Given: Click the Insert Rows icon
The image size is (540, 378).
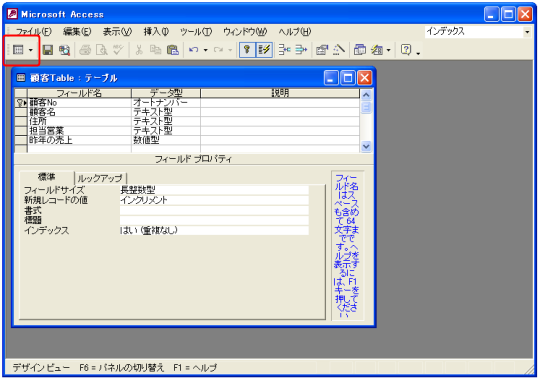Looking at the screenshot, I should [x=284, y=50].
